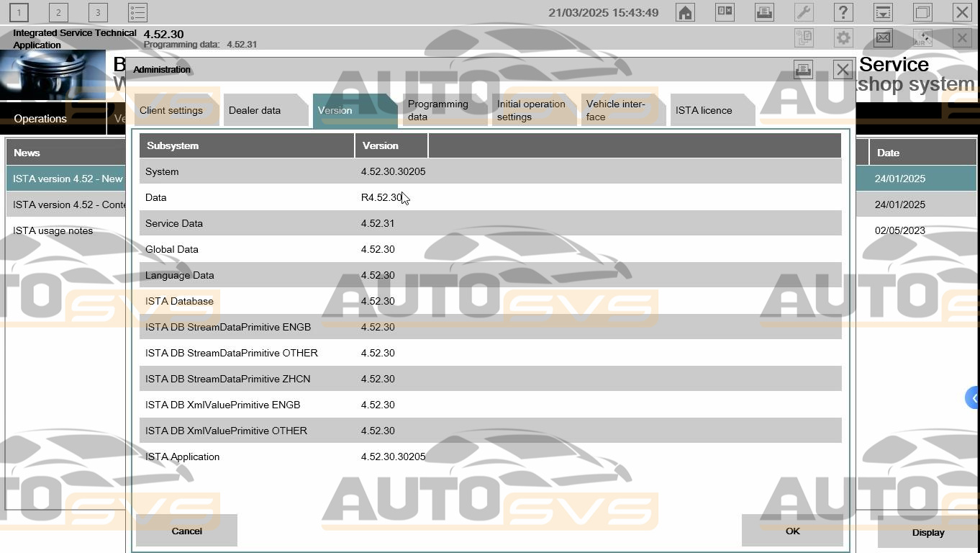The width and height of the screenshot is (980, 553).
Task: Click the Subsystem column header
Action: pyautogui.click(x=247, y=145)
